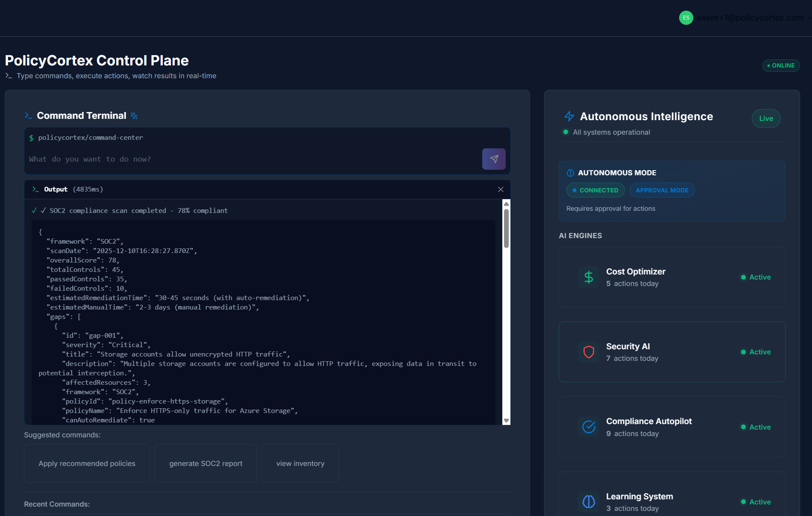The image size is (812, 516).
Task: Click the Output terminal prompt icon
Action: point(35,189)
